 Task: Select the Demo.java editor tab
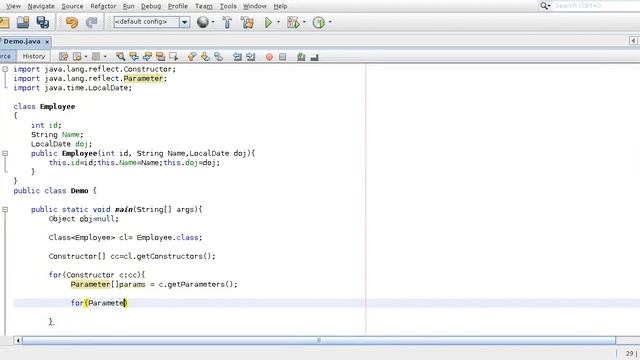point(22,41)
